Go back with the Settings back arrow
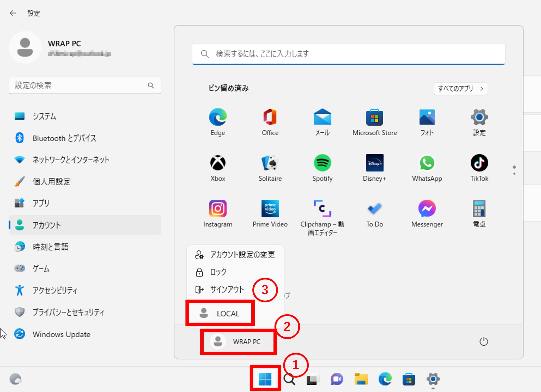Viewport: 541px width, 392px height. tap(13, 13)
